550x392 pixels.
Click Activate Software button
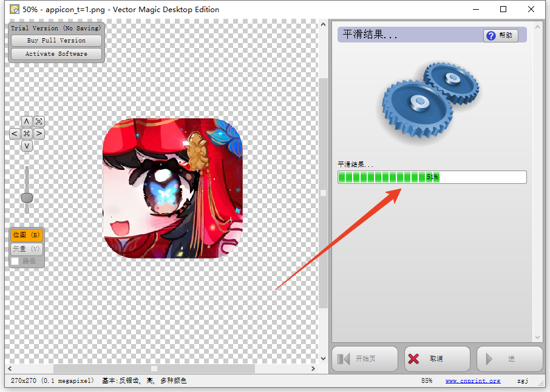coord(56,54)
